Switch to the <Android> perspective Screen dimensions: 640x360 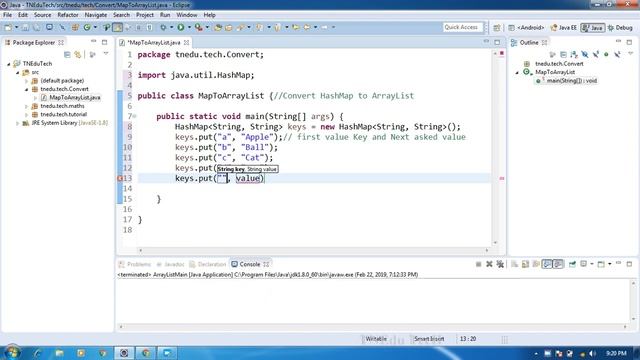pos(526,28)
